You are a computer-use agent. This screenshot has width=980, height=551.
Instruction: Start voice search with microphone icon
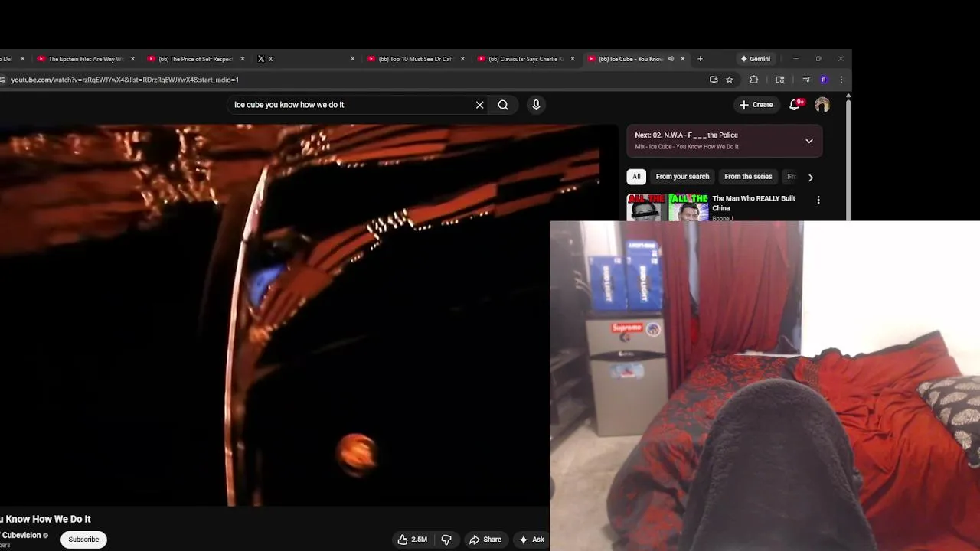[536, 105]
